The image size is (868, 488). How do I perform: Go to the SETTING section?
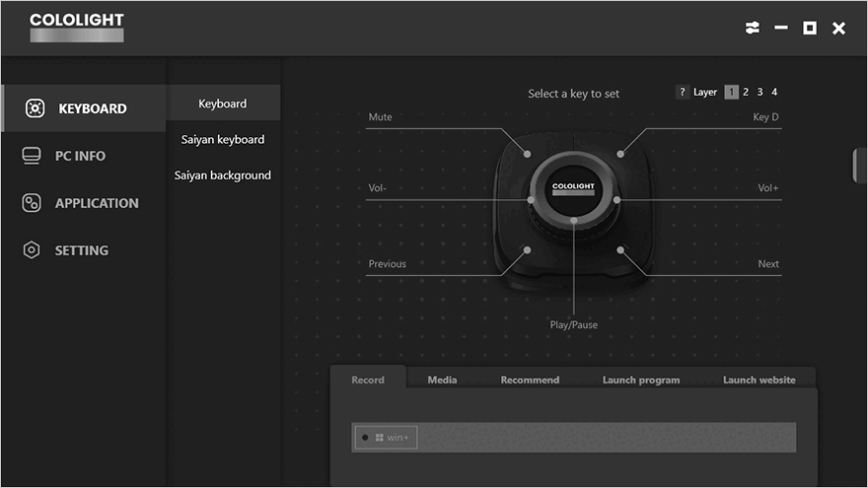[x=84, y=250]
